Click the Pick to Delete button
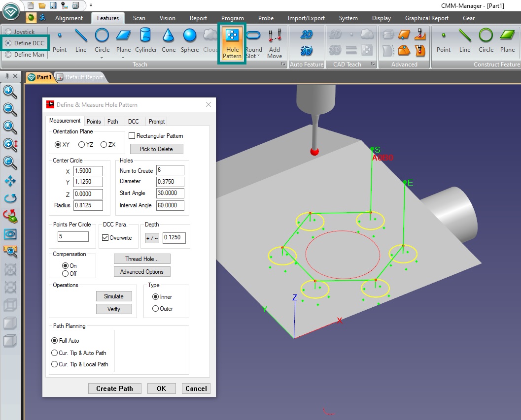 click(x=157, y=149)
